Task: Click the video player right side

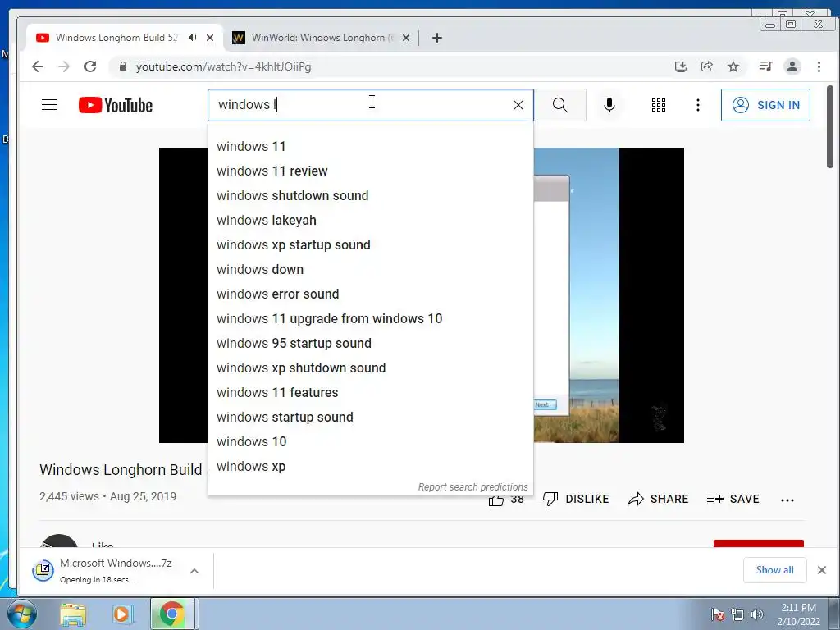Action: click(609, 294)
